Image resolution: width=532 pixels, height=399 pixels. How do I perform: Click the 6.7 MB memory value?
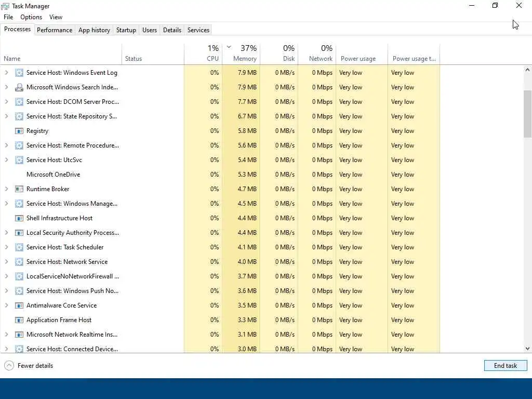pyautogui.click(x=247, y=116)
